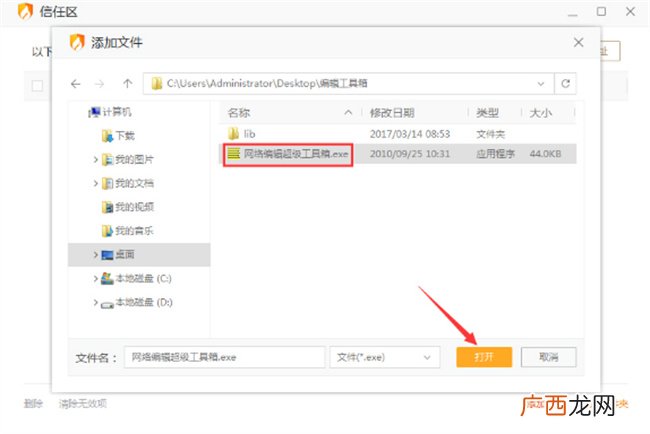Close the 添加文件 dialog
Screen dimensions: 650x434
click(578, 42)
